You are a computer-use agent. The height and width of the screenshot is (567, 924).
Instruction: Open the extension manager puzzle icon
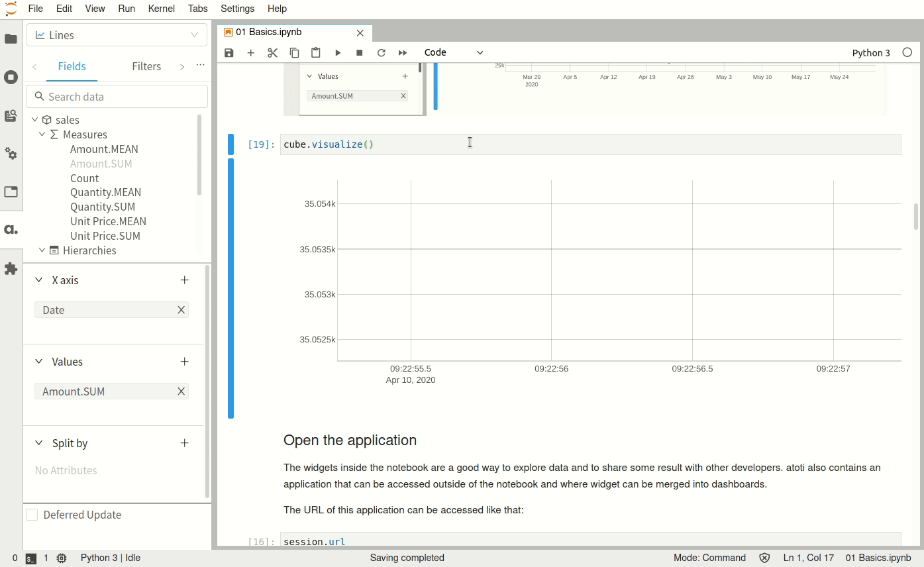click(11, 268)
